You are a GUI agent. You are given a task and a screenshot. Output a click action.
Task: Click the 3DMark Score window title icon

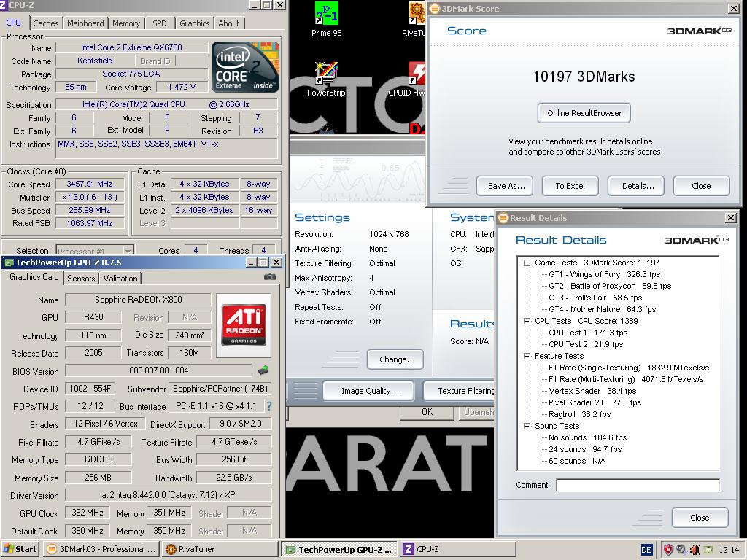[x=435, y=8]
